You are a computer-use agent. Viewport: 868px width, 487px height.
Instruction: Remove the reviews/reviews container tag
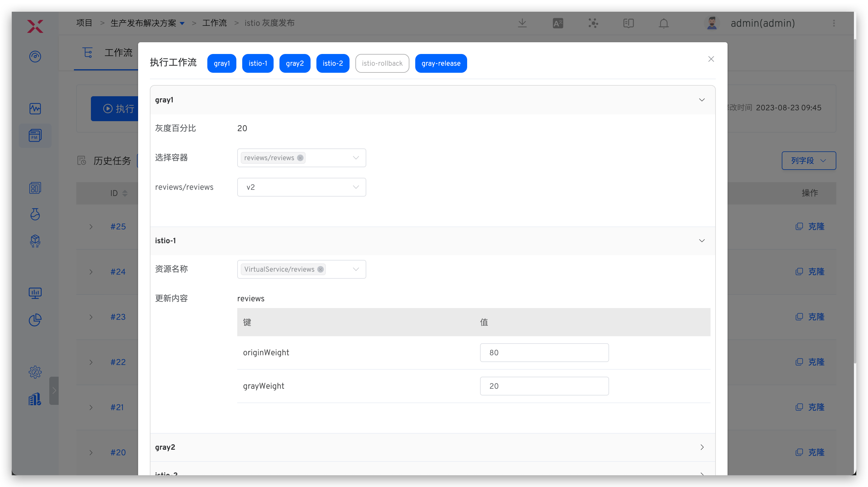(x=300, y=158)
